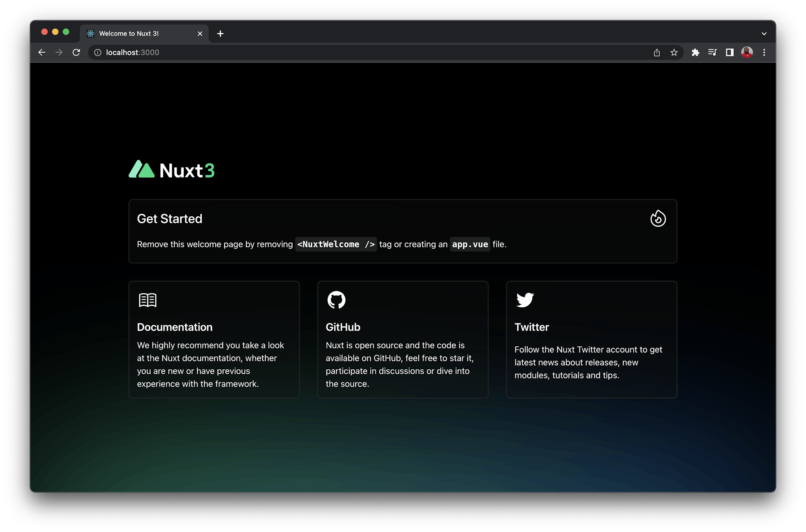Click the app.vue code snippet
This screenshot has height=532, width=806.
point(470,244)
